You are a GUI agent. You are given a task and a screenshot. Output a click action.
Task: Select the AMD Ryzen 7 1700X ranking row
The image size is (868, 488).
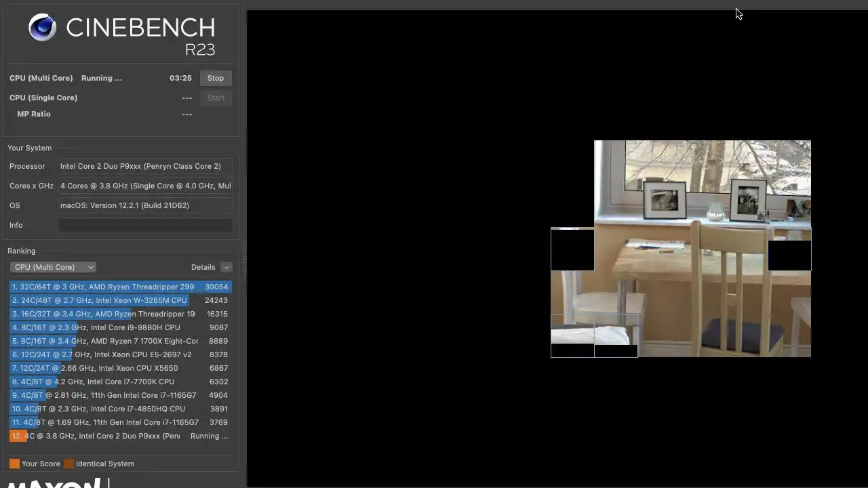coord(121,341)
